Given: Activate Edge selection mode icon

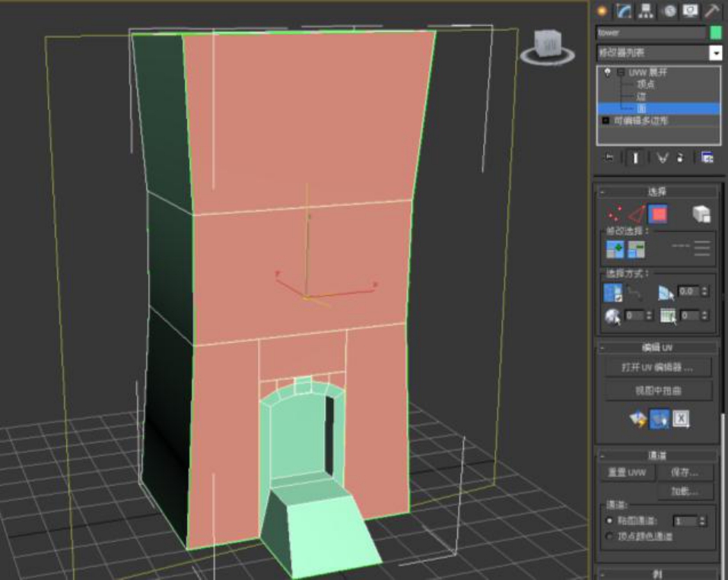Looking at the screenshot, I should pyautogui.click(x=637, y=214).
